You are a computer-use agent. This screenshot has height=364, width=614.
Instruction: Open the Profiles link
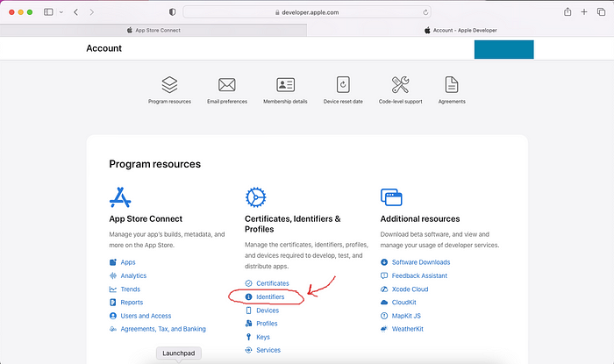tap(267, 324)
